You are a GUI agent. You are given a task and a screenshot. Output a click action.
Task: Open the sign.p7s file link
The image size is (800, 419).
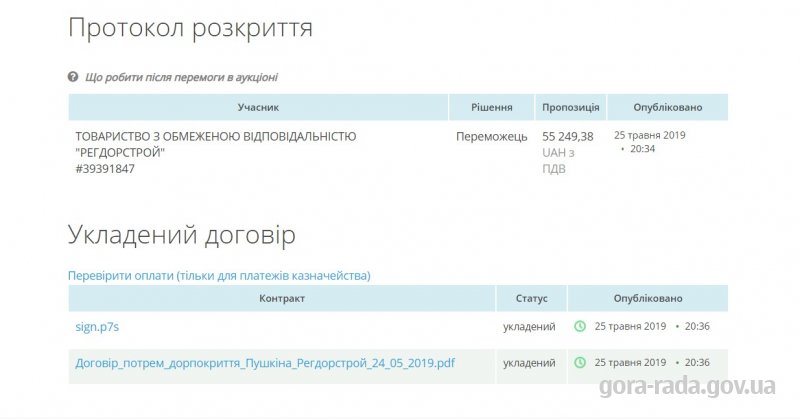point(97,327)
